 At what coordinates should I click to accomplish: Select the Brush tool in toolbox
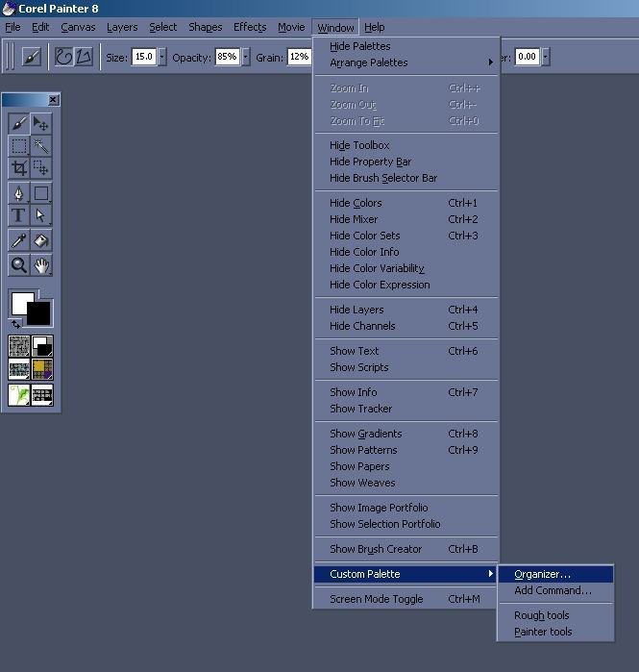tap(19, 124)
